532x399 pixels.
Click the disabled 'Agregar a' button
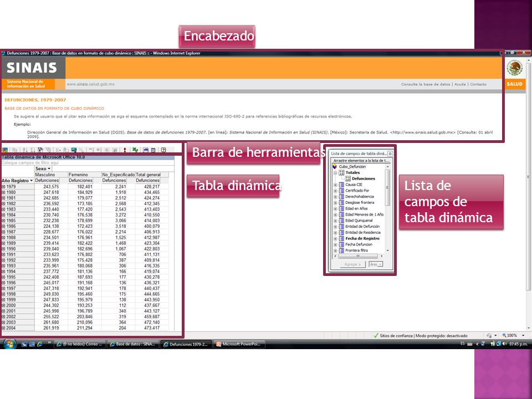click(352, 264)
